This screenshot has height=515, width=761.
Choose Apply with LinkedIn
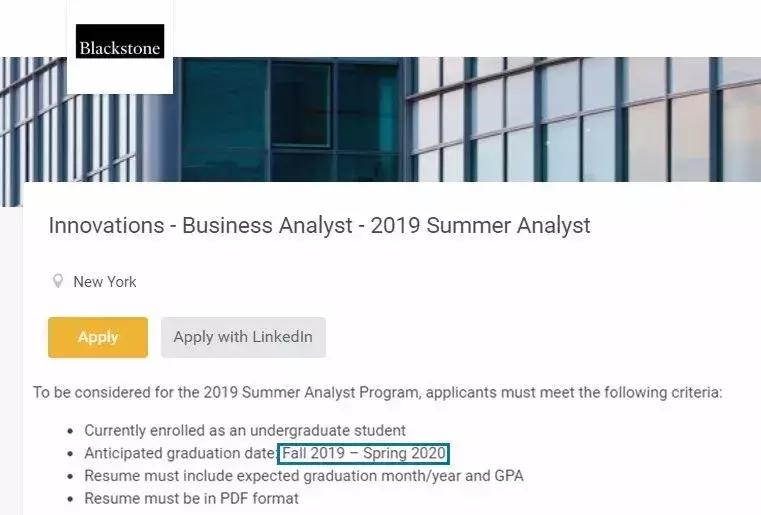[x=243, y=337]
